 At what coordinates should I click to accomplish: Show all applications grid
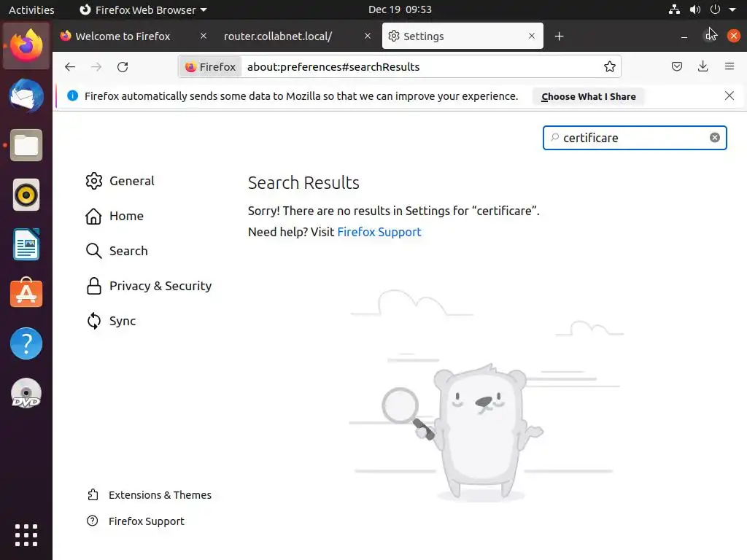(26, 535)
